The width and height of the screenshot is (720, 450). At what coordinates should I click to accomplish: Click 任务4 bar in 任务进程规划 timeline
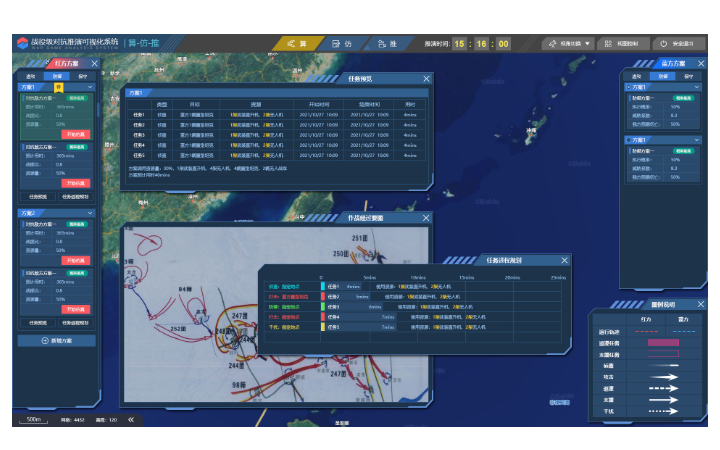(360, 317)
